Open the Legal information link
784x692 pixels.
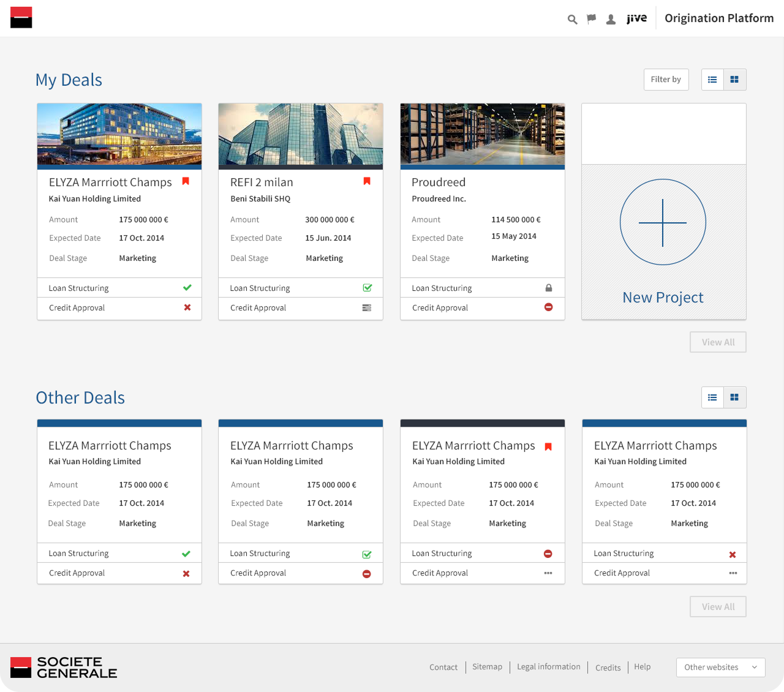click(x=548, y=667)
